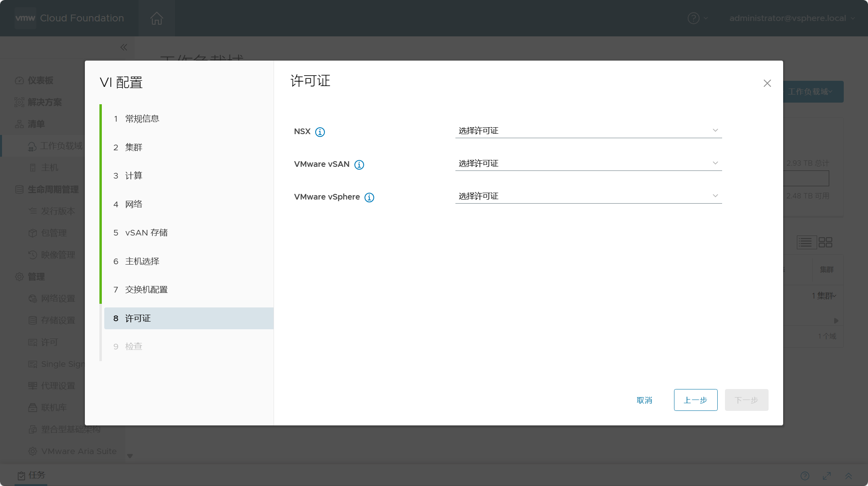Go to step 7 交换机配置
The width and height of the screenshot is (868, 486).
pos(189,290)
